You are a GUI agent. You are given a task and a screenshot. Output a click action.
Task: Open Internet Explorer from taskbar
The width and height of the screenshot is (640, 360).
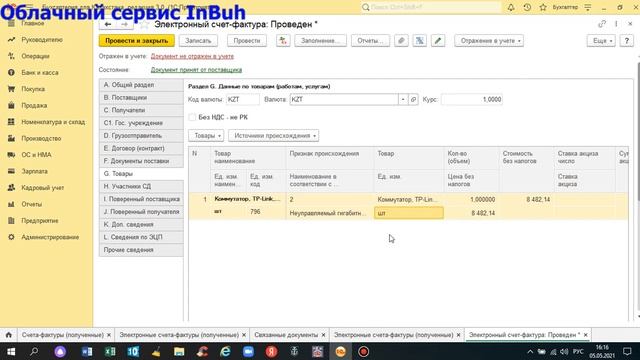point(225,351)
